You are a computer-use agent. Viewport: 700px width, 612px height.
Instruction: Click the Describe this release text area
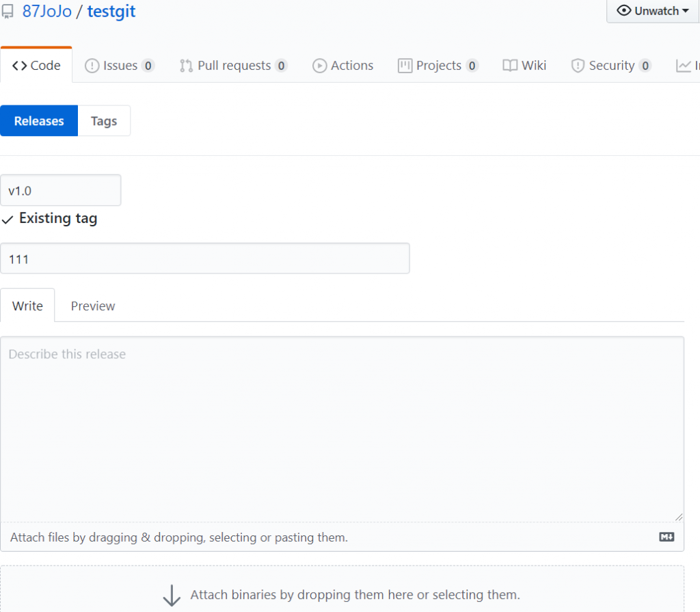point(342,429)
